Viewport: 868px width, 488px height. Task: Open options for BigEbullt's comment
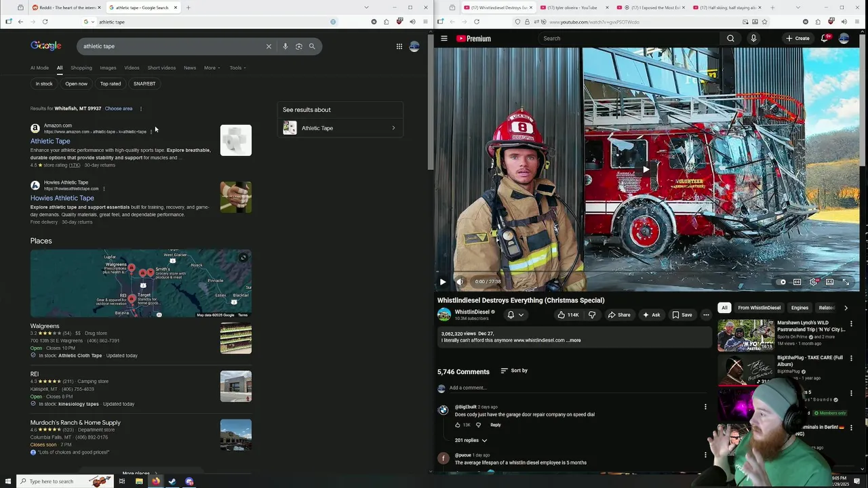point(705,407)
